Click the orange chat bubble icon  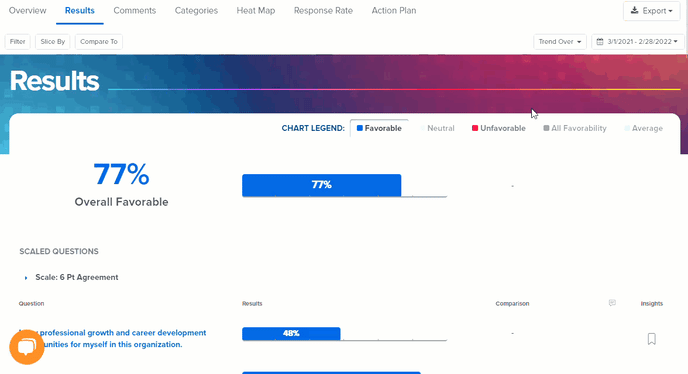[x=27, y=348]
